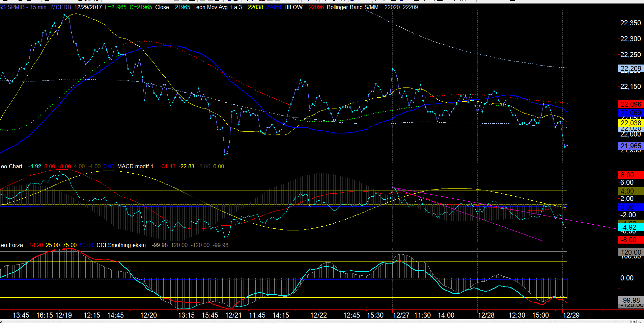This screenshot has width=644, height=323.
Task: Click the 22,300 price axis label
Action: tap(631, 39)
